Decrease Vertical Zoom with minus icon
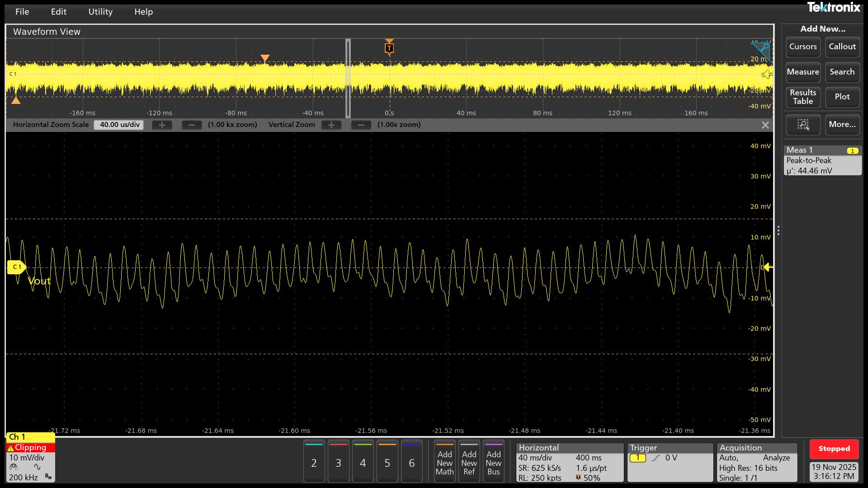The image size is (868, 488). click(x=361, y=125)
